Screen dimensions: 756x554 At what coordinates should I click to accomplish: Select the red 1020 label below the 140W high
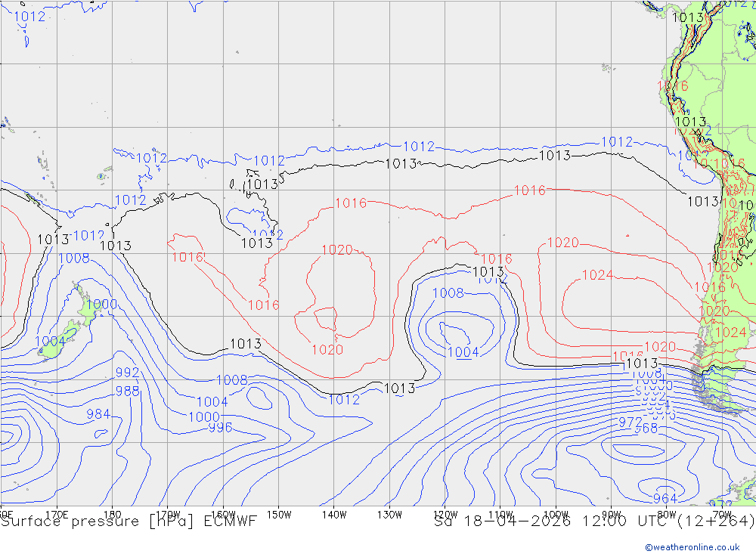[x=327, y=350]
